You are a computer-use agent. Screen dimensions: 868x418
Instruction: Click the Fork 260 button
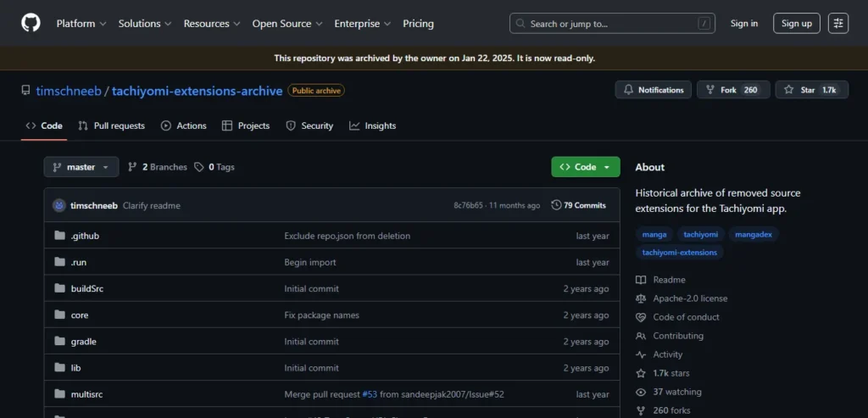click(733, 90)
